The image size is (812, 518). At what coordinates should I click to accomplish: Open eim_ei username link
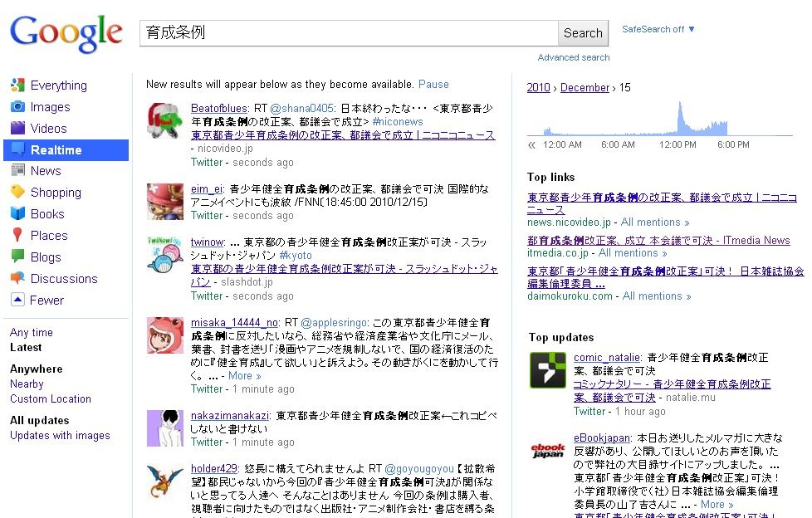click(207, 189)
